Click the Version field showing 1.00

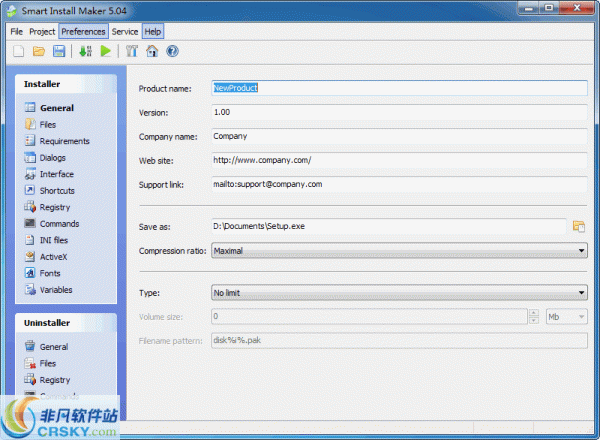click(x=399, y=112)
